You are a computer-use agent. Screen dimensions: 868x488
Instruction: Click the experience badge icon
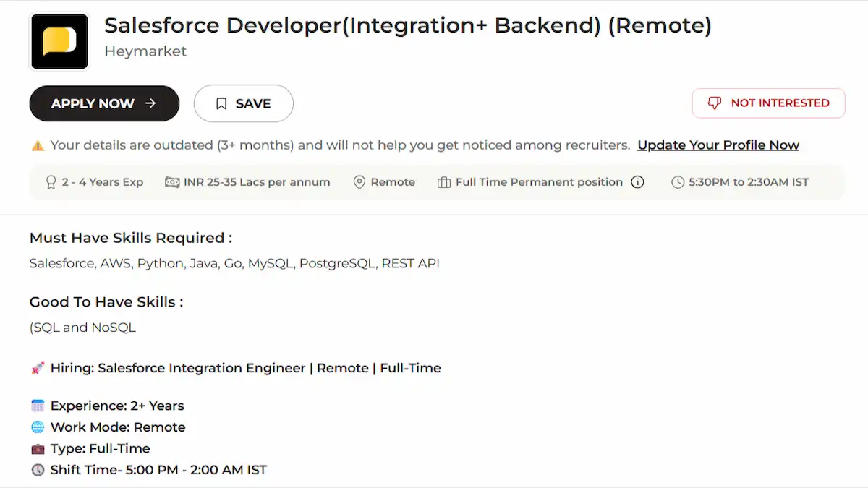point(51,182)
